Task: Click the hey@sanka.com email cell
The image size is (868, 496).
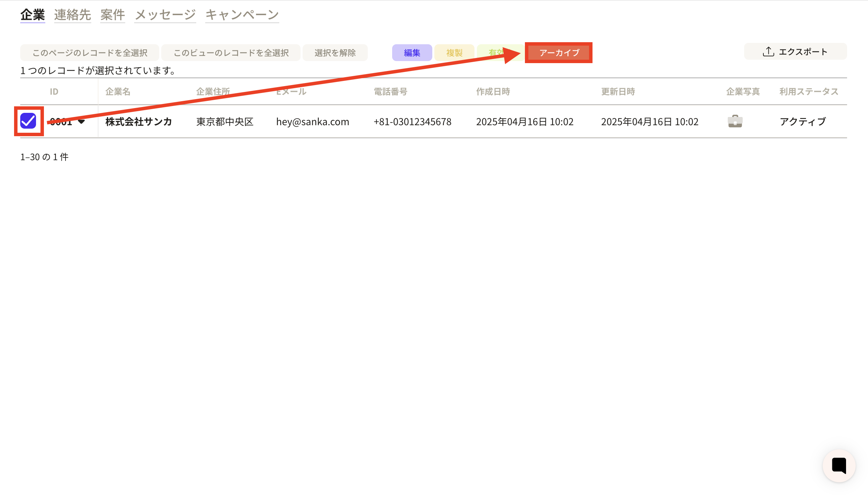Action: (x=313, y=122)
